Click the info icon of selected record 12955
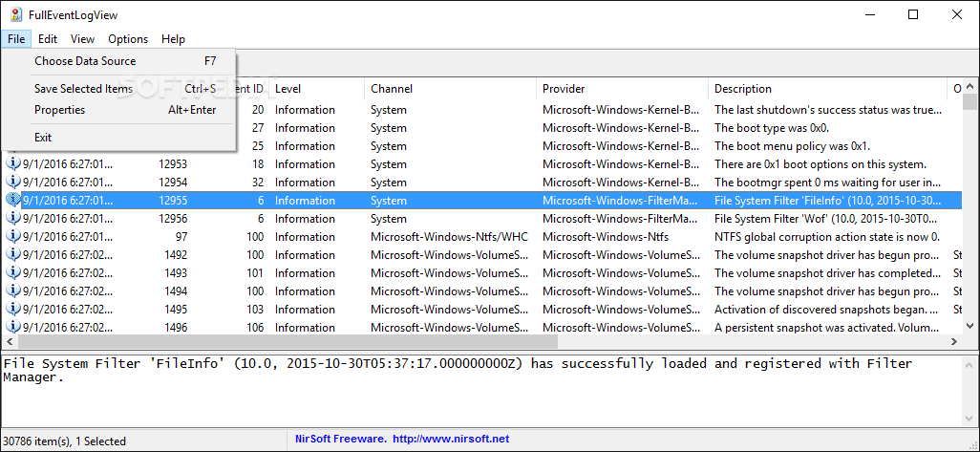980x452 pixels. [x=13, y=201]
